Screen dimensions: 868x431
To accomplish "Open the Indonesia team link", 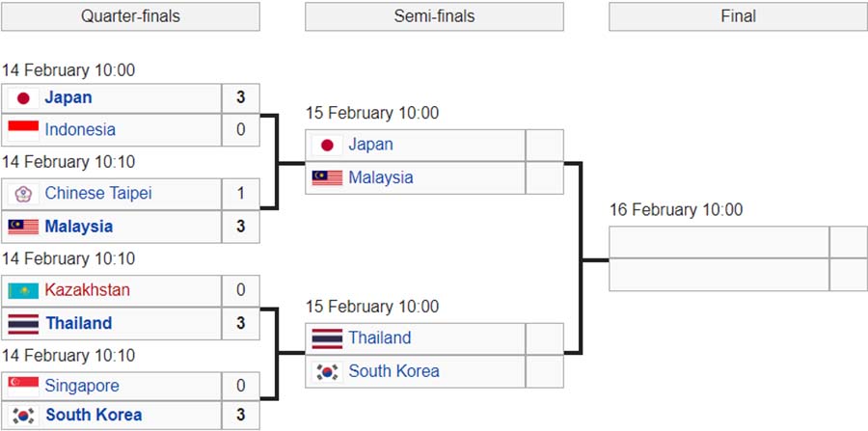I will point(80,130).
